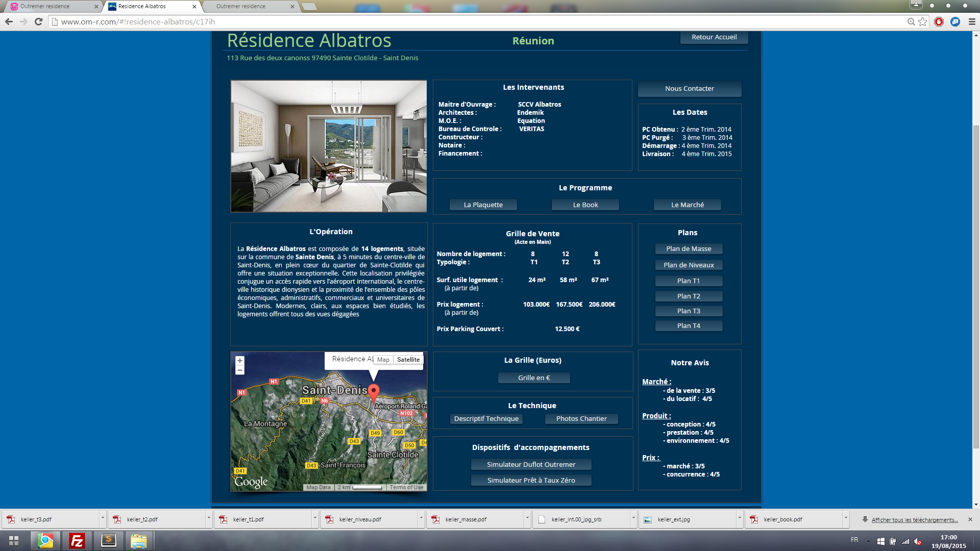Expand options for keller_book.pdf download
The height and width of the screenshot is (551, 980).
point(845,518)
